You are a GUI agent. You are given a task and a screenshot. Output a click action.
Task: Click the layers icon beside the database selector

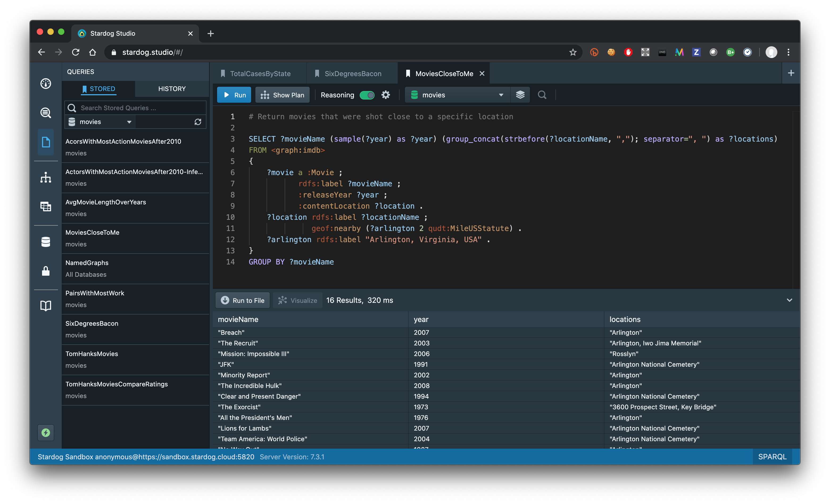[x=520, y=95]
